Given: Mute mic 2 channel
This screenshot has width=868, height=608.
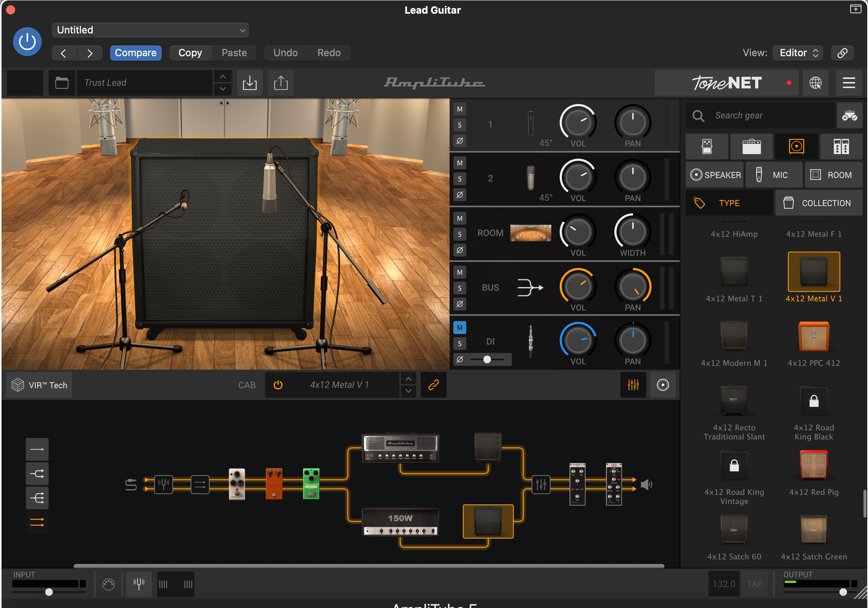Looking at the screenshot, I should coord(459,163).
